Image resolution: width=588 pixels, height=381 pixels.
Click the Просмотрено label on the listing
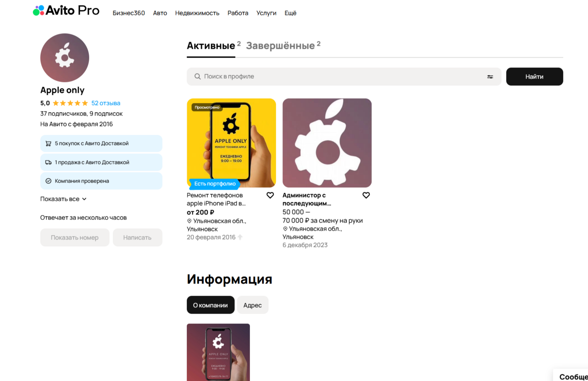[x=207, y=107]
